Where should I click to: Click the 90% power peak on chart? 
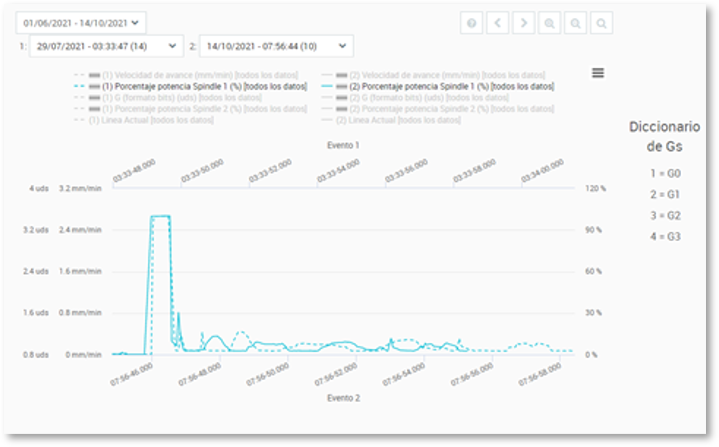[x=159, y=216]
